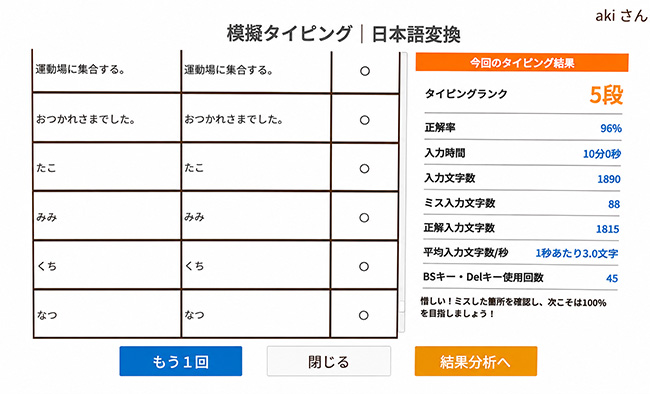This screenshot has height=394, width=650.
Task: Click the 今回のタイピング結果 orange header
Action: (x=522, y=63)
